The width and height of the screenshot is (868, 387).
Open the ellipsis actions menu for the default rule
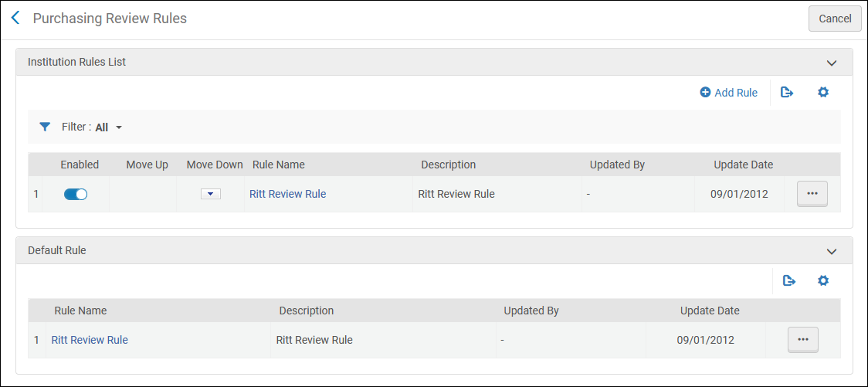click(x=802, y=340)
